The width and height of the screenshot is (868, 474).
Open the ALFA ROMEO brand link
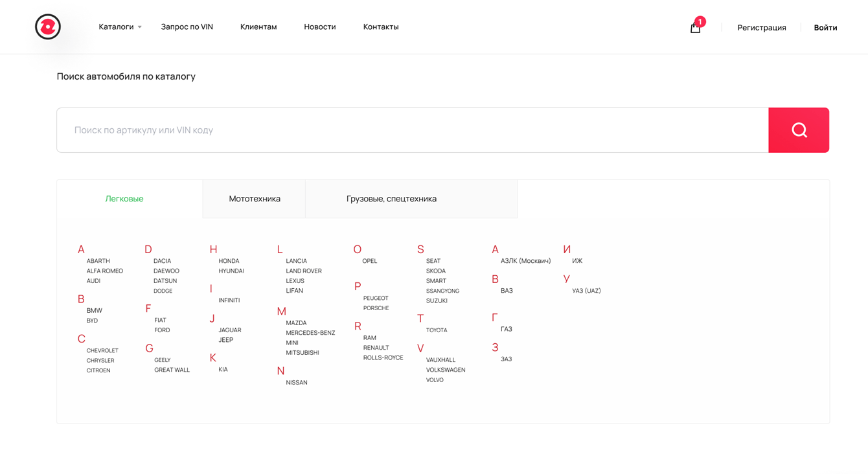click(x=105, y=271)
